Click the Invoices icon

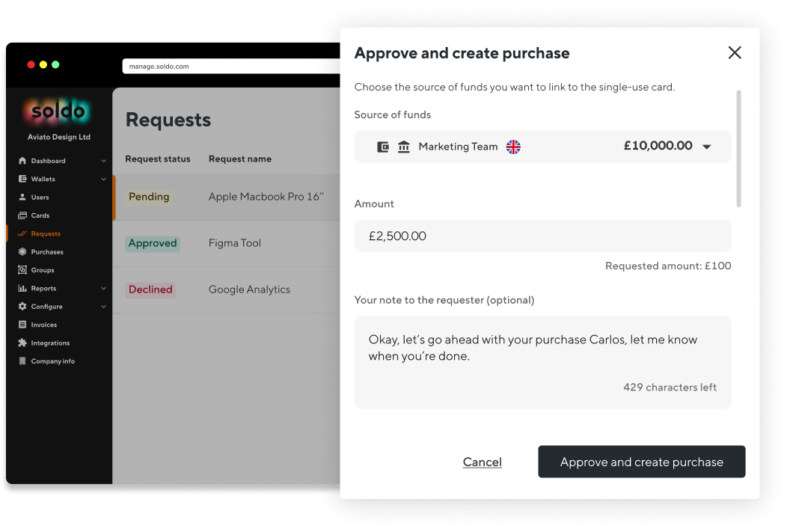click(22, 325)
